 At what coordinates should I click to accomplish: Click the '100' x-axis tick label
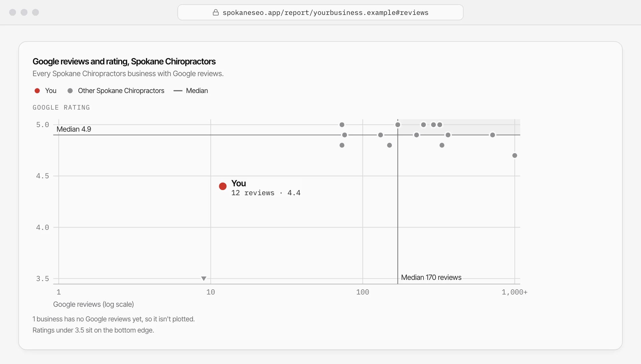tap(363, 292)
